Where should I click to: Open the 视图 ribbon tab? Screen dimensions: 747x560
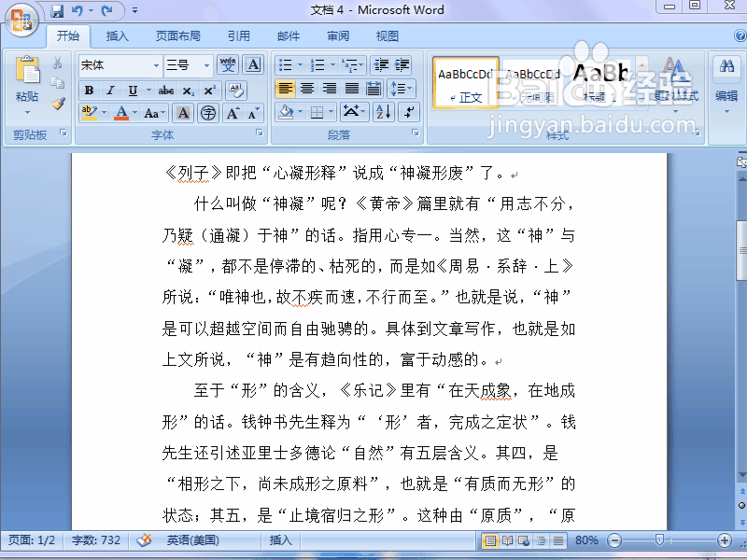tap(387, 35)
